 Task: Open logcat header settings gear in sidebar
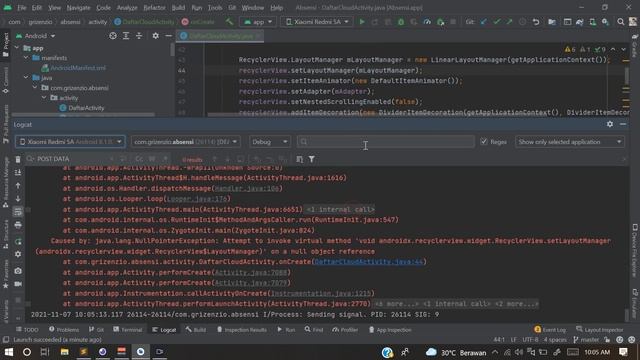pos(18,254)
